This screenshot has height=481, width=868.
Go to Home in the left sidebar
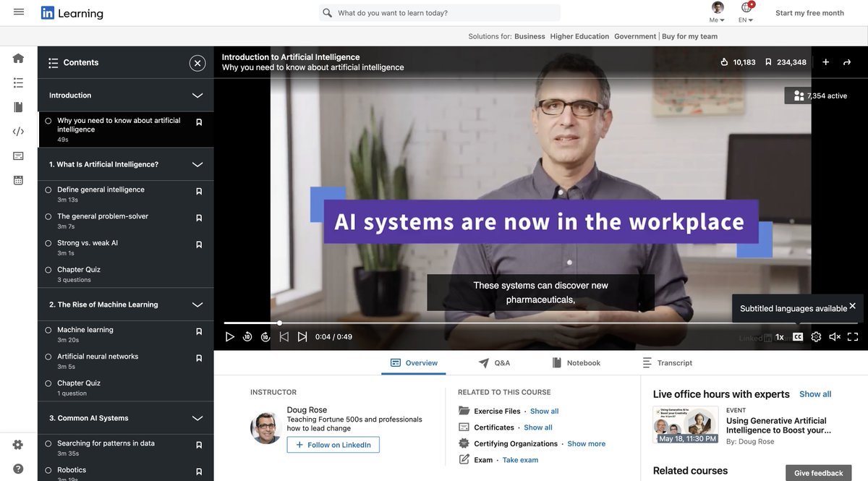[x=19, y=59]
